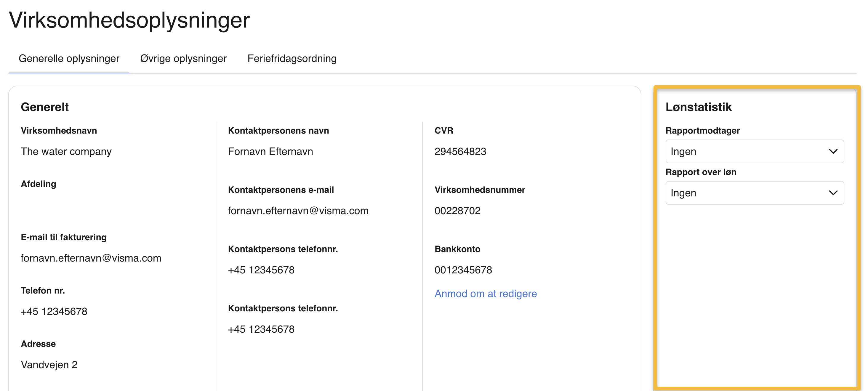Click the CVR number 294564823
Image resolution: width=868 pixels, height=391 pixels.
[460, 151]
